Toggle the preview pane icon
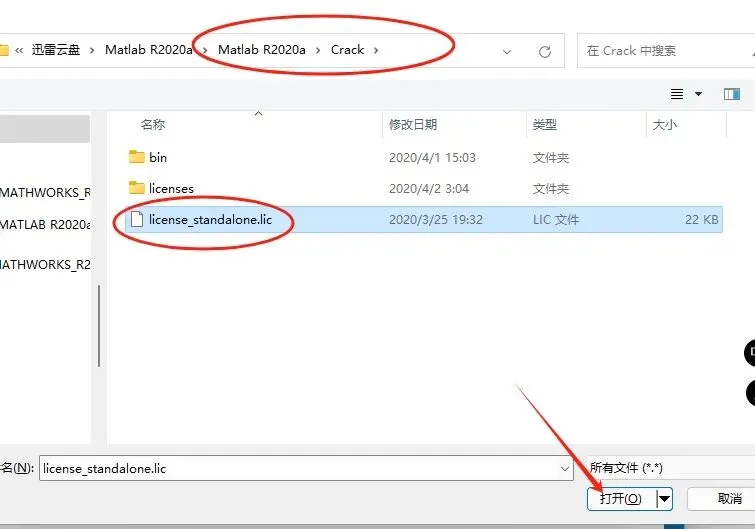Screen dimensions: 755x529 coord(732,94)
